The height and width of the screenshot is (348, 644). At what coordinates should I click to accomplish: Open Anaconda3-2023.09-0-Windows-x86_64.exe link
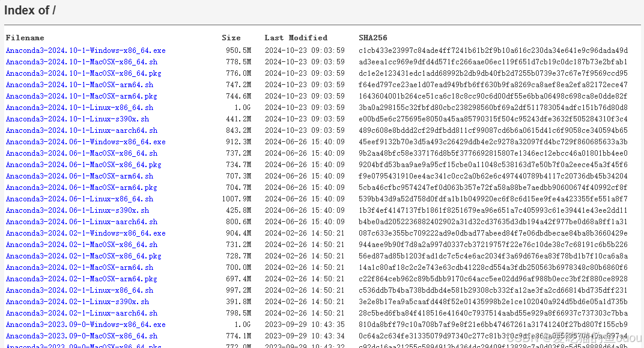(85, 324)
